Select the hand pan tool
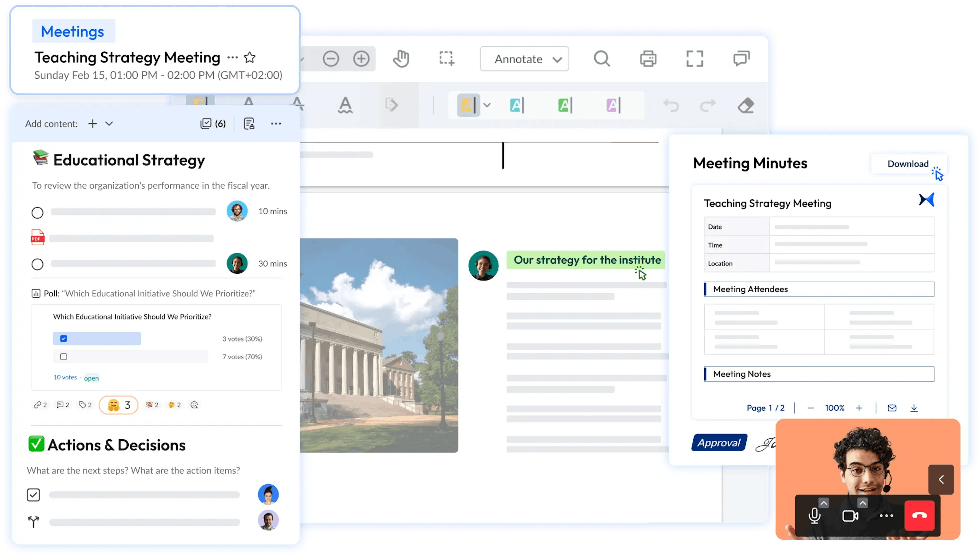Screen dimensions: 980x556 (401, 59)
